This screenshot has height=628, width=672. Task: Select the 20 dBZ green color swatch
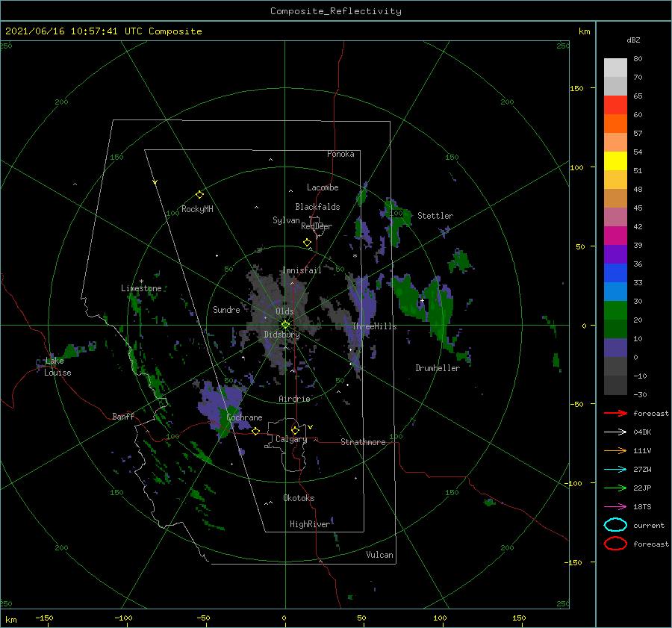tap(615, 311)
